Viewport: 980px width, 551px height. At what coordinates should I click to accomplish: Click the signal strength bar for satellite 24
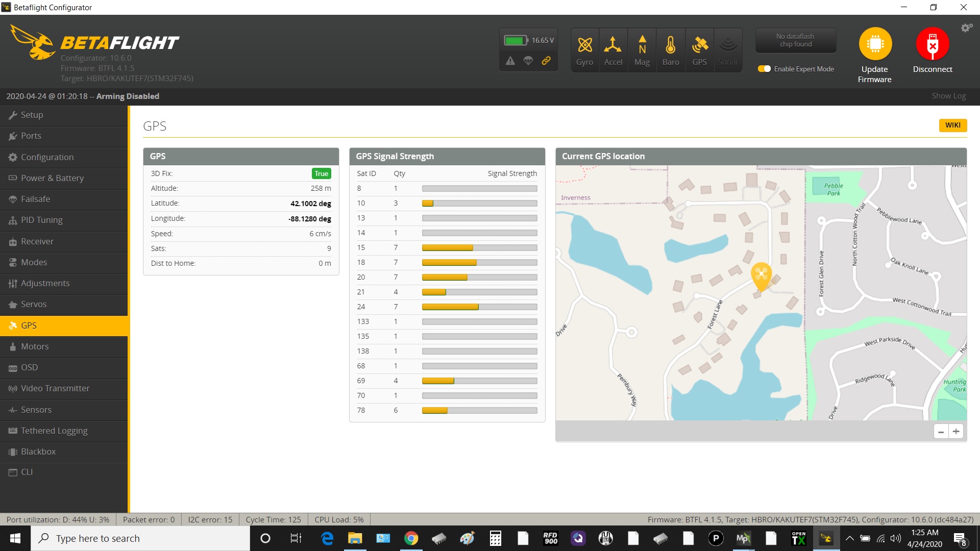click(x=479, y=307)
